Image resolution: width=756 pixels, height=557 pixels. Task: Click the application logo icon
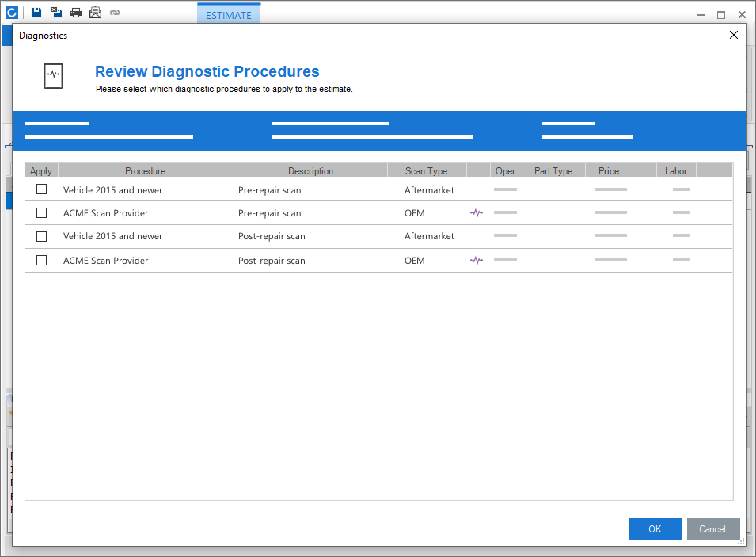12,12
